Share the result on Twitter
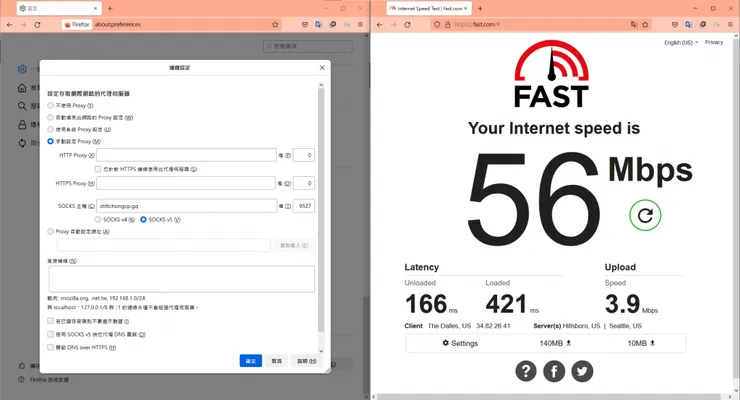The image size is (740, 400). tap(582, 371)
